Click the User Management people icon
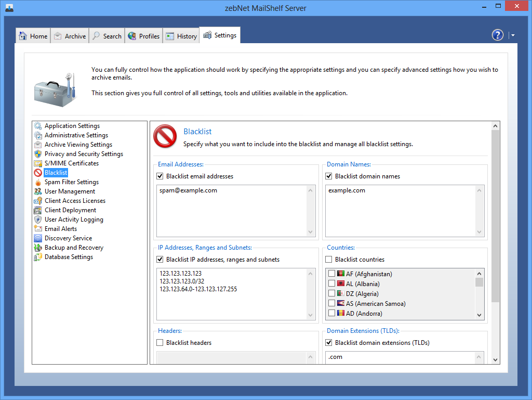This screenshot has height=400, width=532. [x=38, y=191]
